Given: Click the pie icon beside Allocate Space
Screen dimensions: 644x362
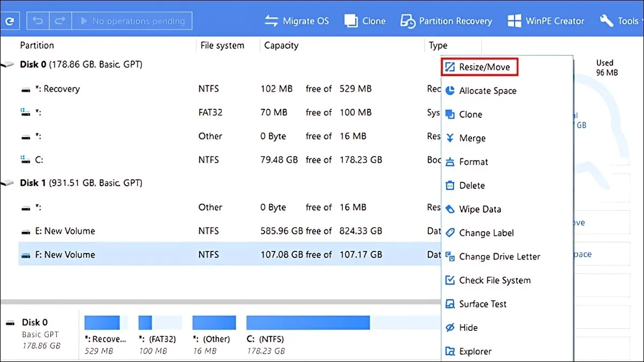Looking at the screenshot, I should pyautogui.click(x=449, y=91).
